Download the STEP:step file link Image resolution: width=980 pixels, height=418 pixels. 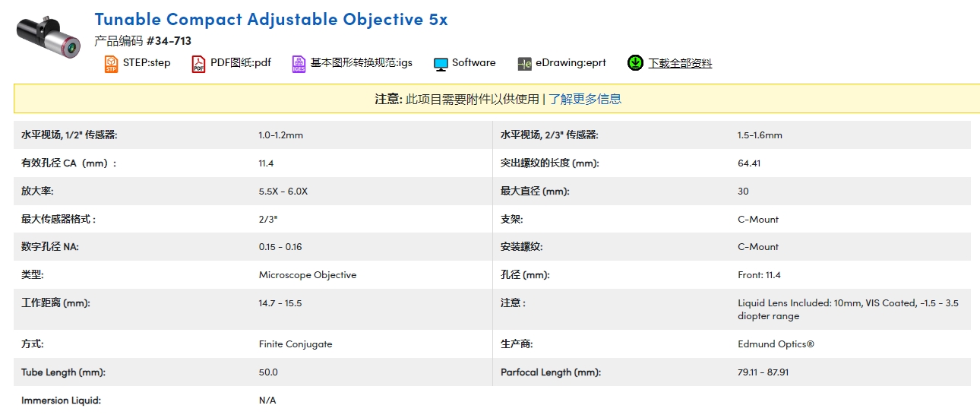(x=147, y=63)
